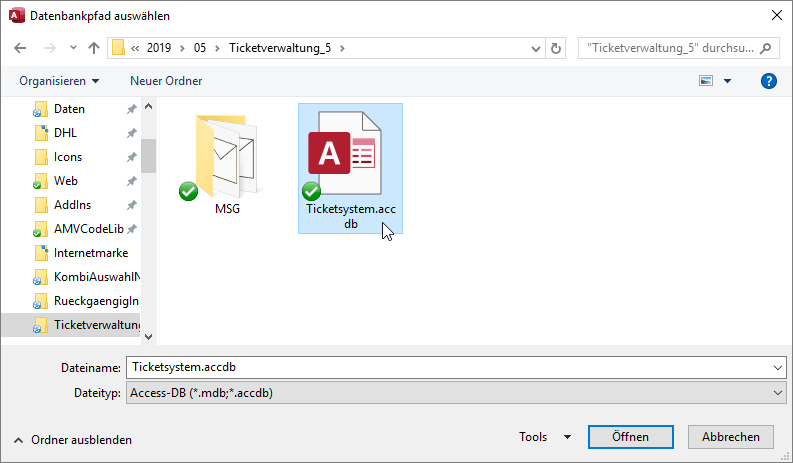Click pin icon next to DHL

tap(131, 133)
